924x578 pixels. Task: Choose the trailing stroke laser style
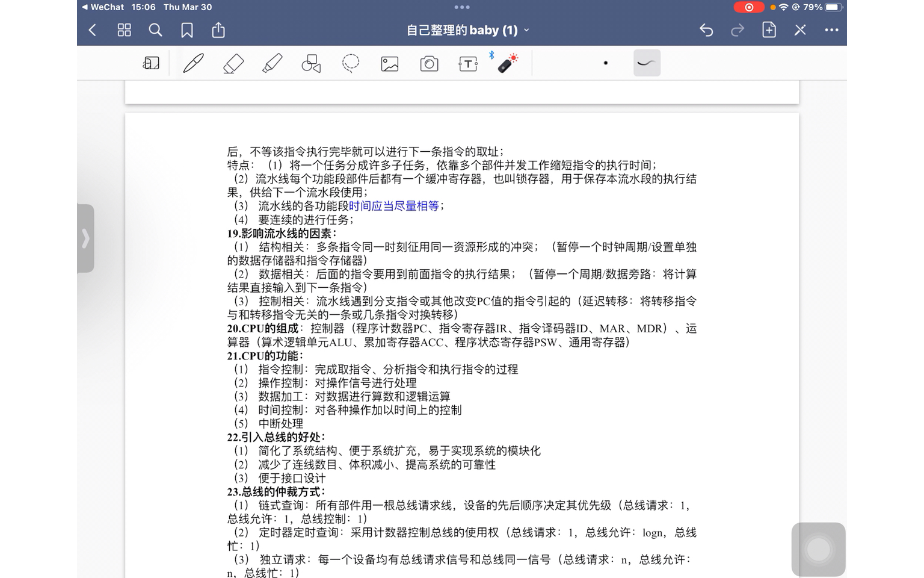pos(647,63)
